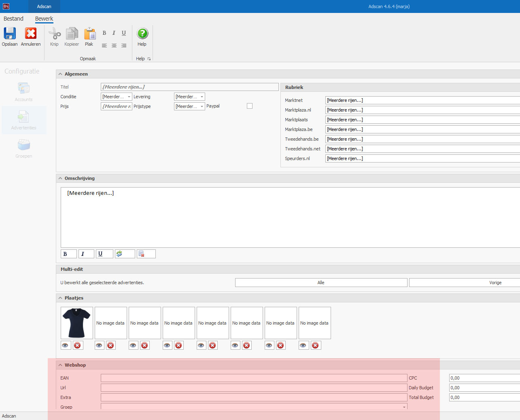Screen dimensions: 520x420
Task: Click the refresh arrows button below description
Action: (125, 254)
